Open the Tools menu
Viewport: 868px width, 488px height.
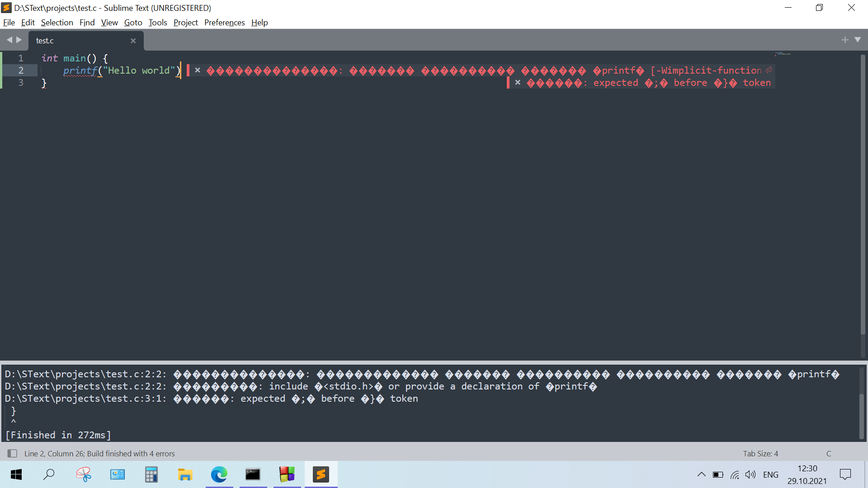pyautogui.click(x=157, y=22)
